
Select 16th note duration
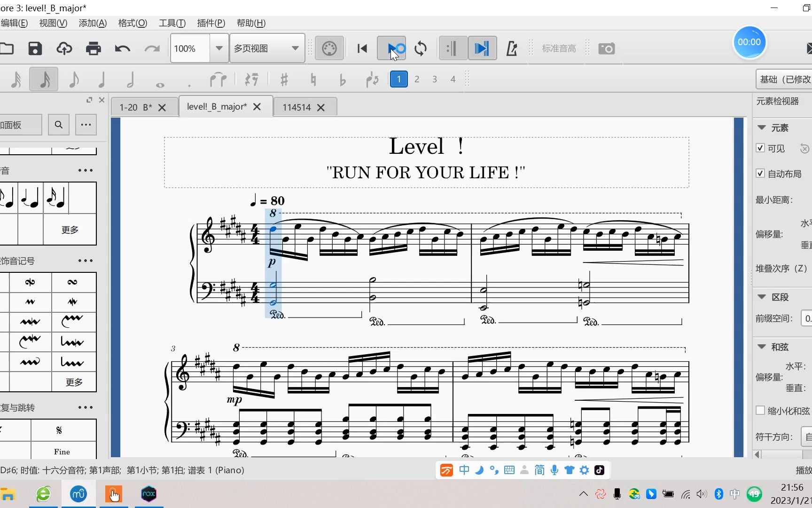[44, 79]
